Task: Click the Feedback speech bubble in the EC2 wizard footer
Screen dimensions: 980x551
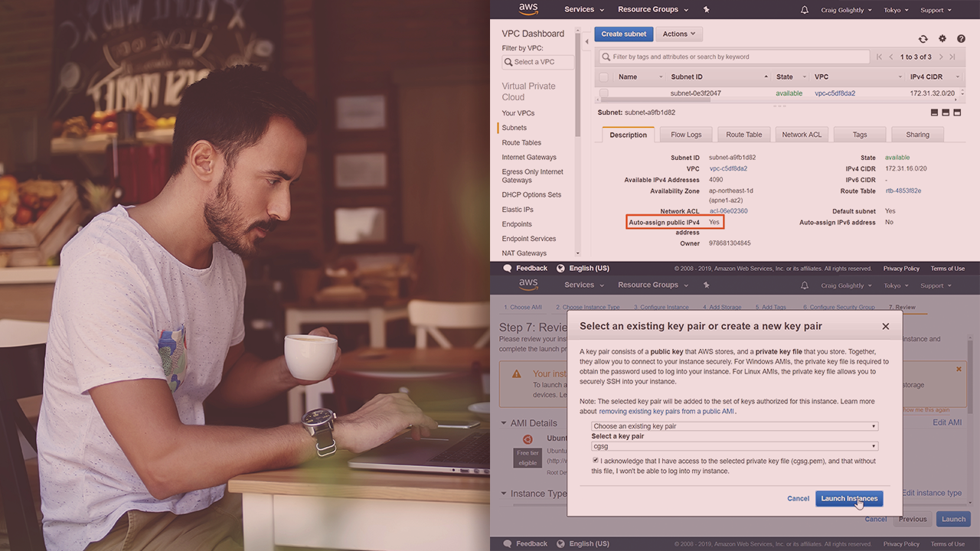Action: 507,544
